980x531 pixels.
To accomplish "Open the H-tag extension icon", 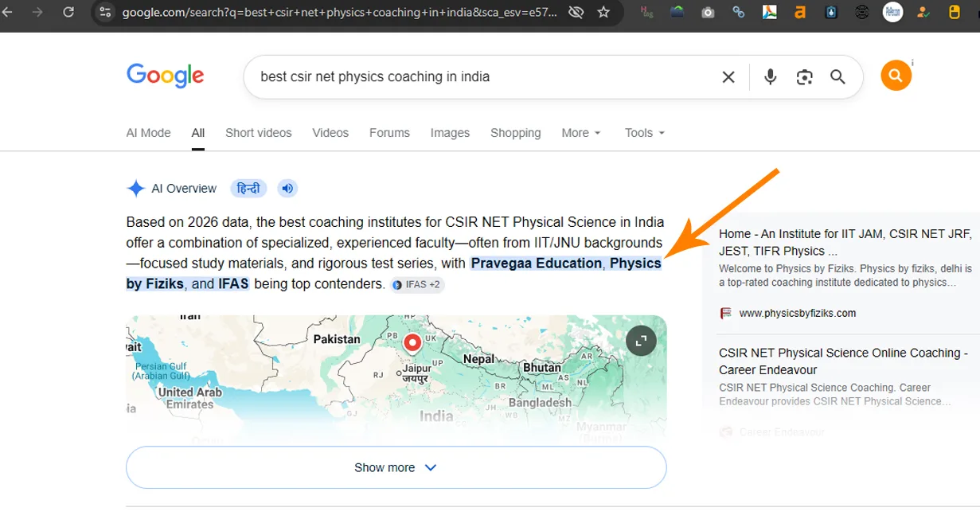I will point(647,12).
